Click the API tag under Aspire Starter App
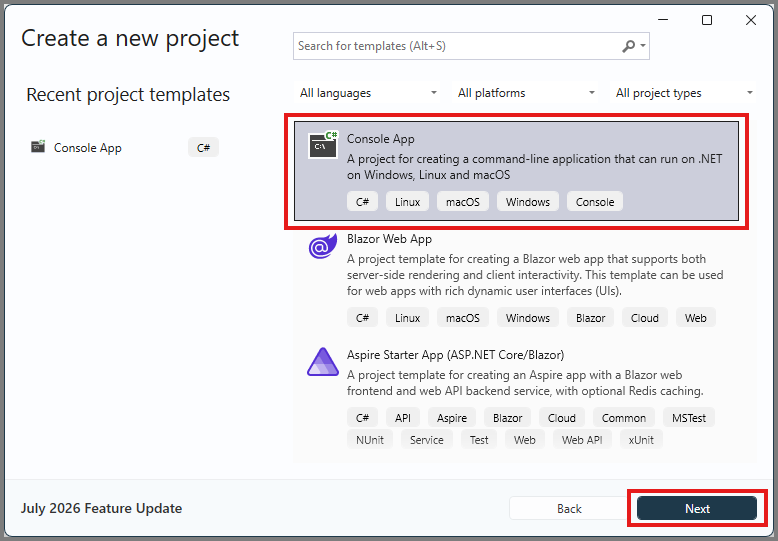Image resolution: width=778 pixels, height=541 pixels. pyautogui.click(x=403, y=418)
